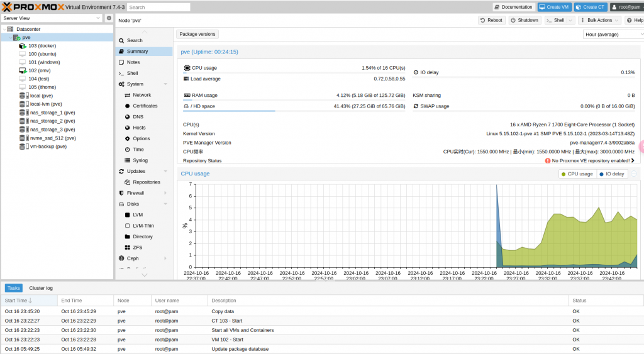Image resolution: width=644 pixels, height=354 pixels.
Task: Open the Shell options dropdown arrow
Action: [570, 20]
